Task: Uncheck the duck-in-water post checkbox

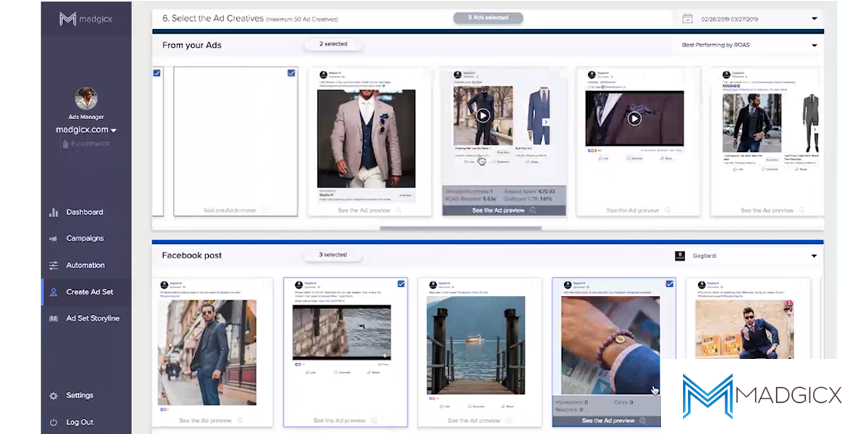Action: pos(401,284)
